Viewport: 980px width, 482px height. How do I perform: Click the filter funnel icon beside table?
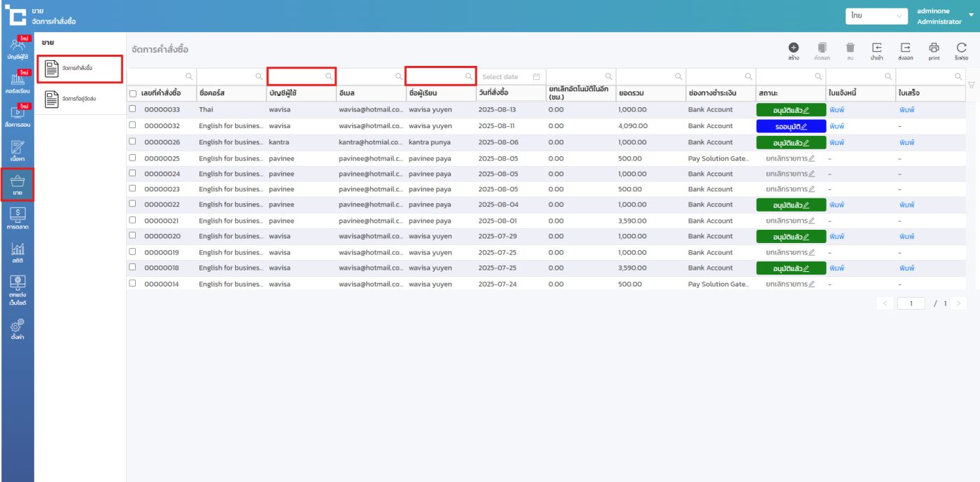(x=971, y=85)
